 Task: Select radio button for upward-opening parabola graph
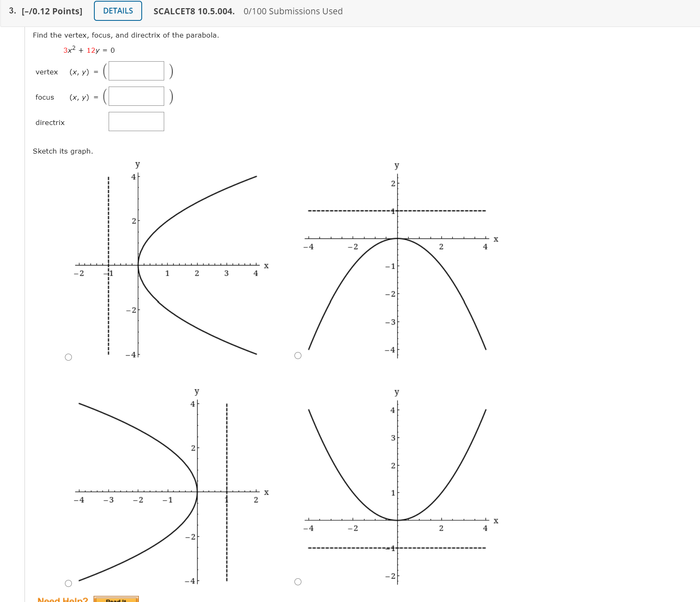click(298, 582)
